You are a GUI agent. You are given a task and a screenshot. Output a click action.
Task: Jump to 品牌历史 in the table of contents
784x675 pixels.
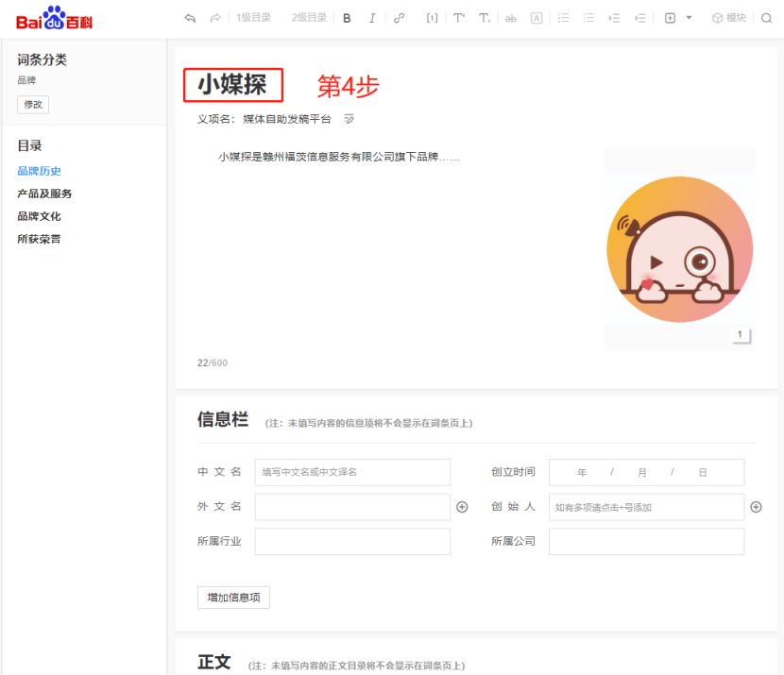39,171
